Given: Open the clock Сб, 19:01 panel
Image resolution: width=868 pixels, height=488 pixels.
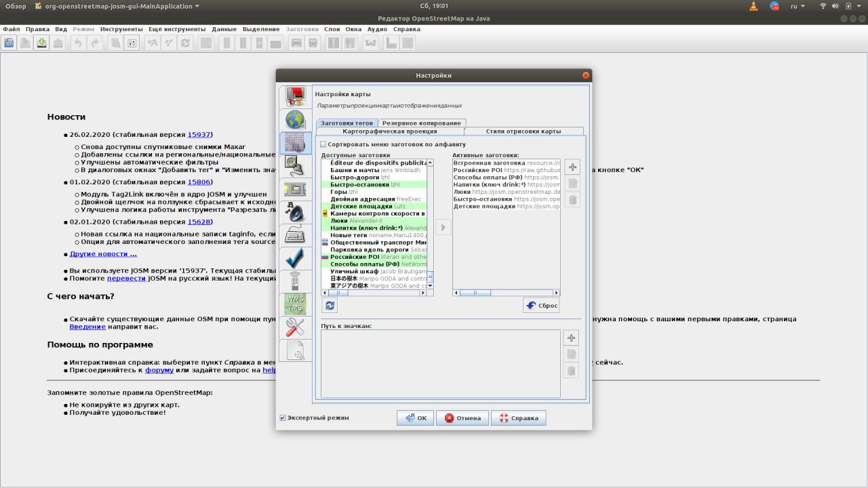Looking at the screenshot, I should coord(434,6).
